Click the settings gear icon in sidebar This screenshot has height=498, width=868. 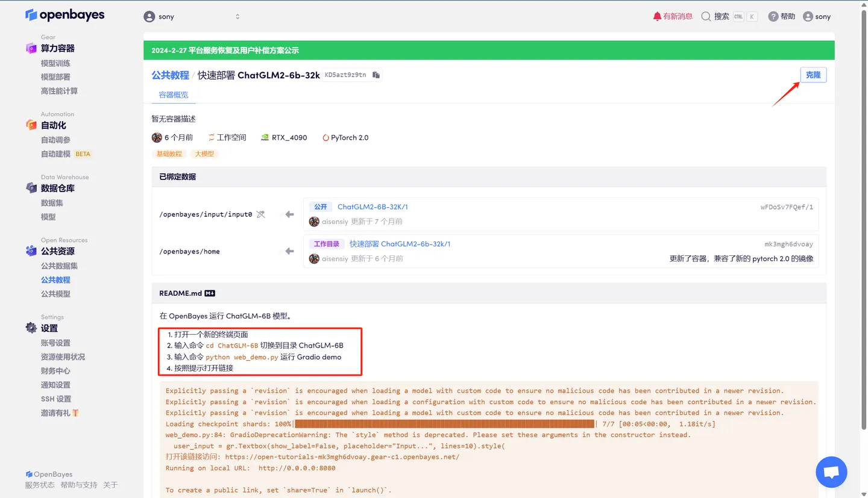pos(31,328)
